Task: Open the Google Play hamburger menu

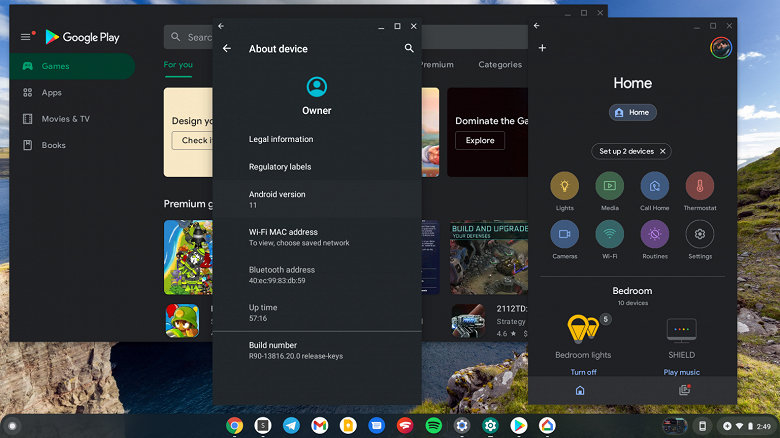Action: click(26, 37)
